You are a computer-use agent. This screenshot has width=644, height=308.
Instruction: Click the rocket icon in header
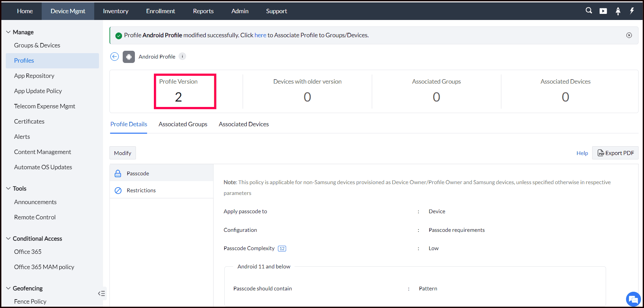618,11
